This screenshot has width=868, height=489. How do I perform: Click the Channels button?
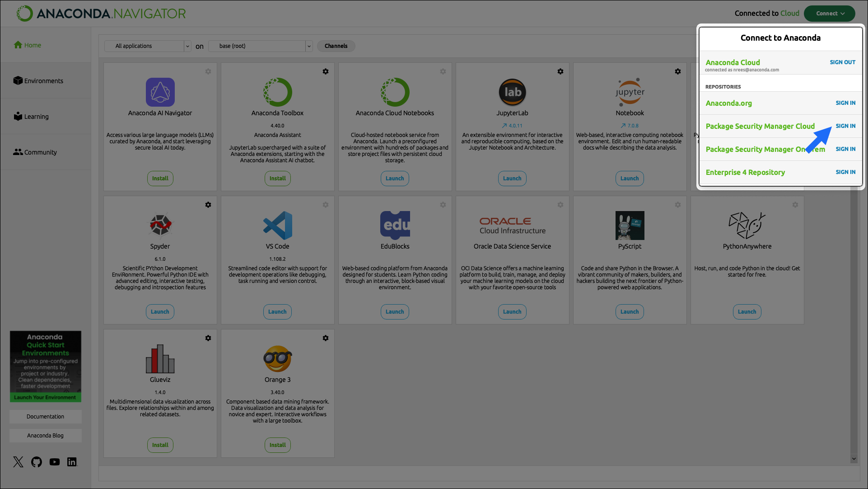(336, 46)
